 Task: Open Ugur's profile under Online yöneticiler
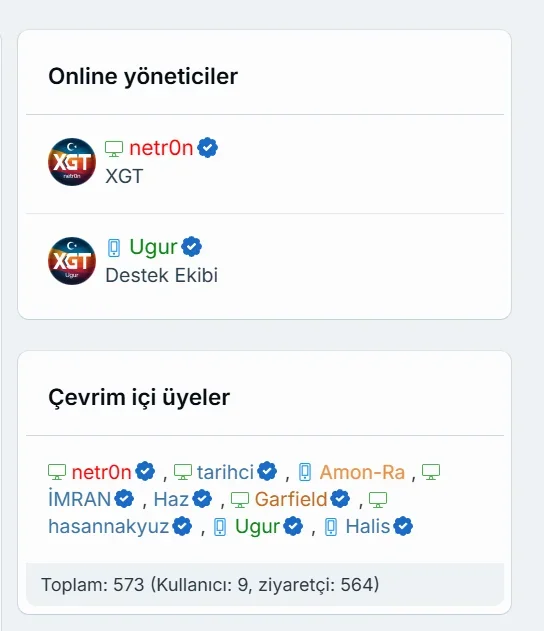click(x=153, y=247)
